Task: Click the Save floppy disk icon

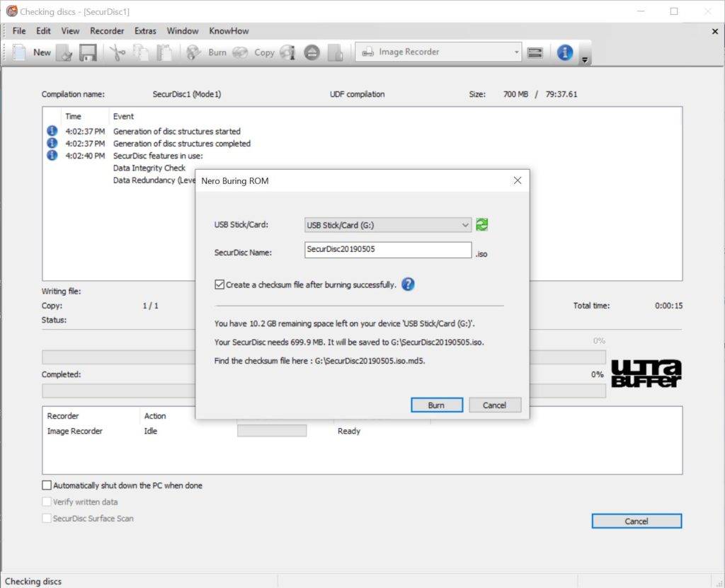Action: pos(88,52)
